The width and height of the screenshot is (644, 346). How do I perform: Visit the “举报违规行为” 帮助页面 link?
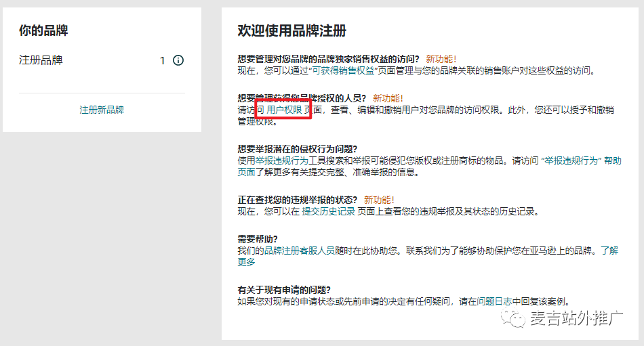pyautogui.click(x=581, y=160)
